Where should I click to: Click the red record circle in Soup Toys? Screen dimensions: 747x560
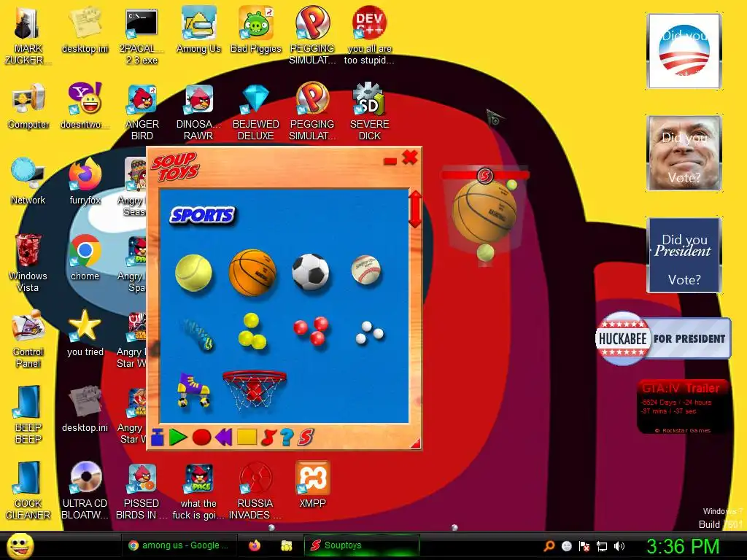pyautogui.click(x=201, y=437)
